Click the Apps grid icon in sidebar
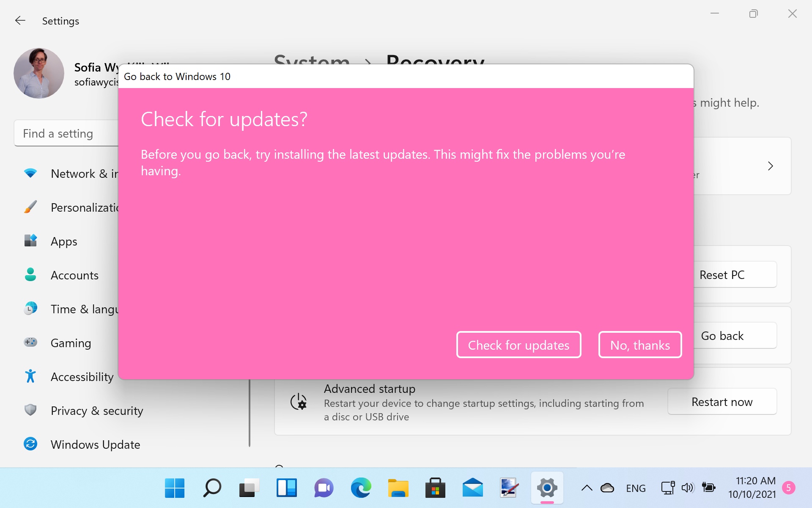Image resolution: width=812 pixels, height=508 pixels. 30,240
